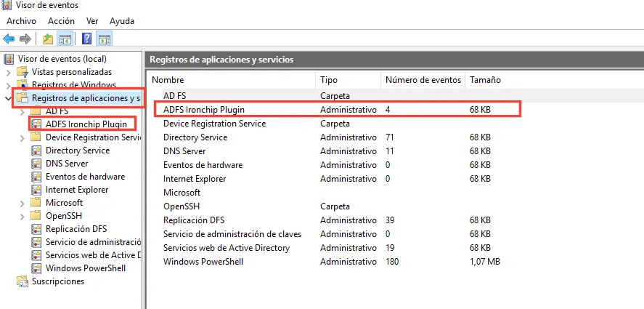Select ADFS Ironchip Plugin label in the tree
644x309 pixels.
tap(86, 124)
